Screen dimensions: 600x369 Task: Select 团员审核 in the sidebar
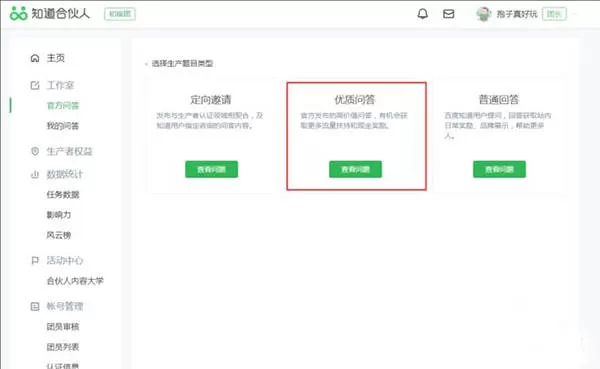coord(63,327)
